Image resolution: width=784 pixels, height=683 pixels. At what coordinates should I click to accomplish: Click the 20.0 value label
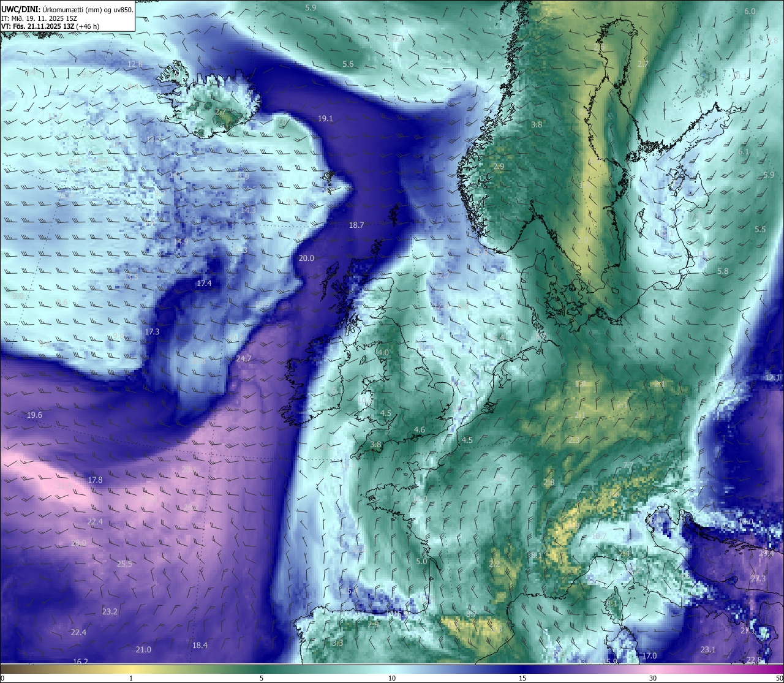(306, 258)
